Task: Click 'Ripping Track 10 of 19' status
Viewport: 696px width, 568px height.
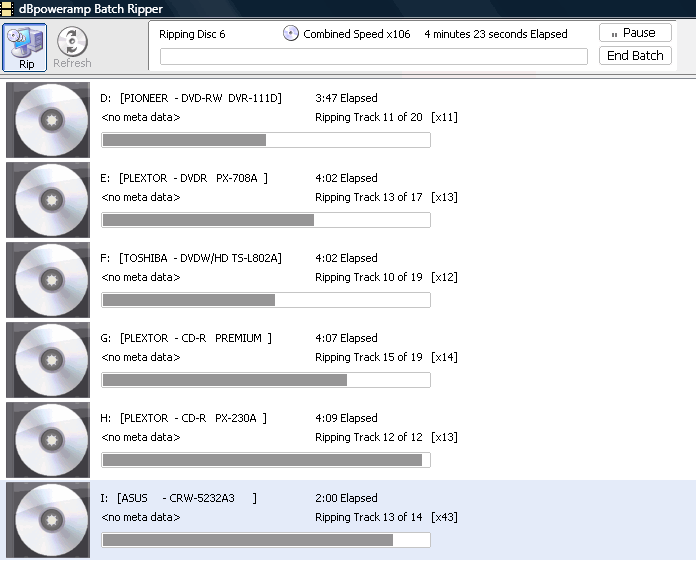Action: coord(368,277)
